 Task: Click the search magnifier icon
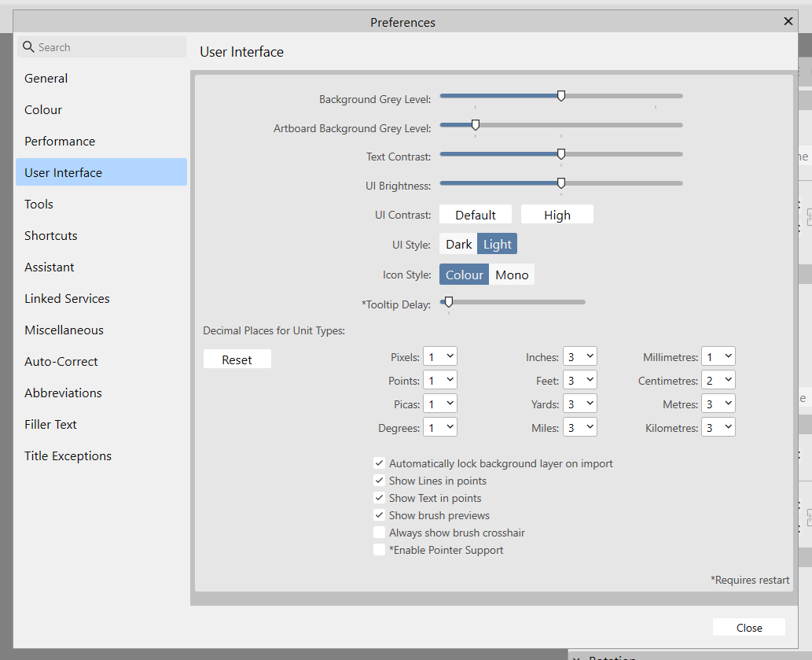pos(27,47)
